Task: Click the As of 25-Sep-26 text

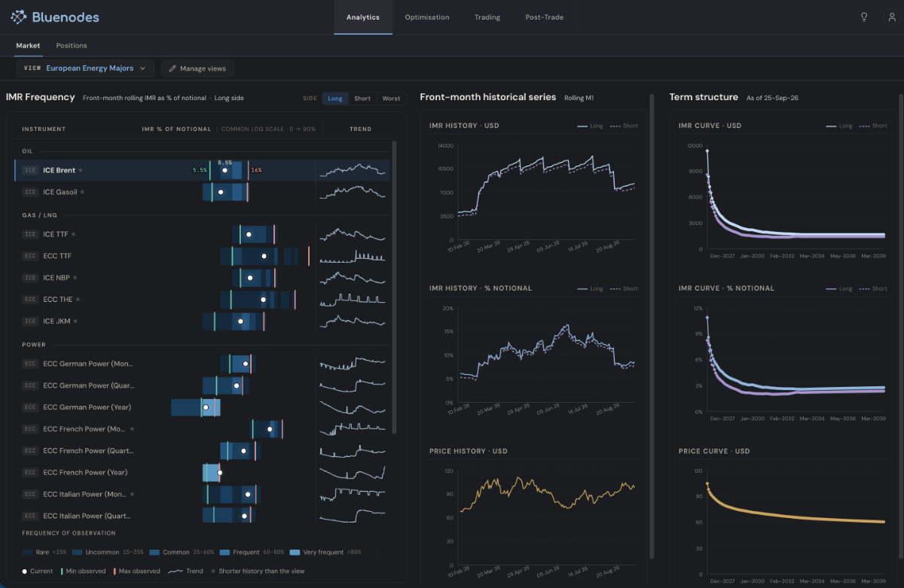Action: pos(772,98)
